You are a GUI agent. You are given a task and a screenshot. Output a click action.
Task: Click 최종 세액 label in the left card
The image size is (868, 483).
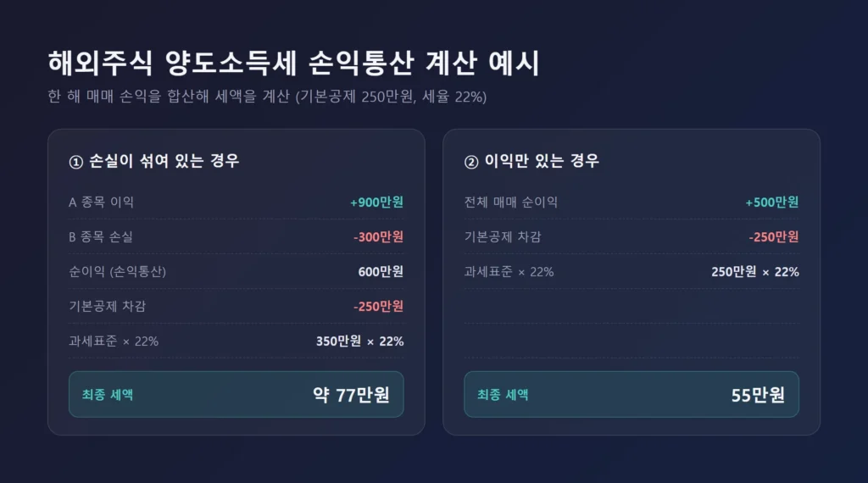point(108,395)
